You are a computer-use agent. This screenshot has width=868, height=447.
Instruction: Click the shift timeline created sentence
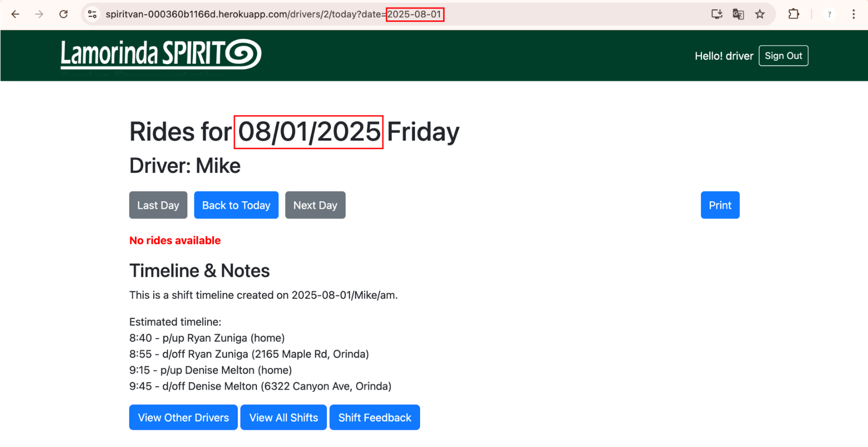[x=263, y=295]
